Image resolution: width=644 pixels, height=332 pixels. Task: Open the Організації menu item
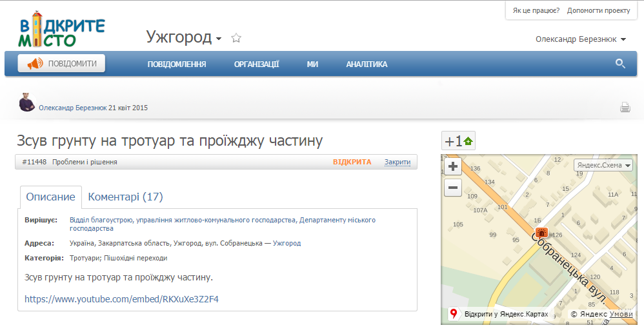click(x=256, y=64)
